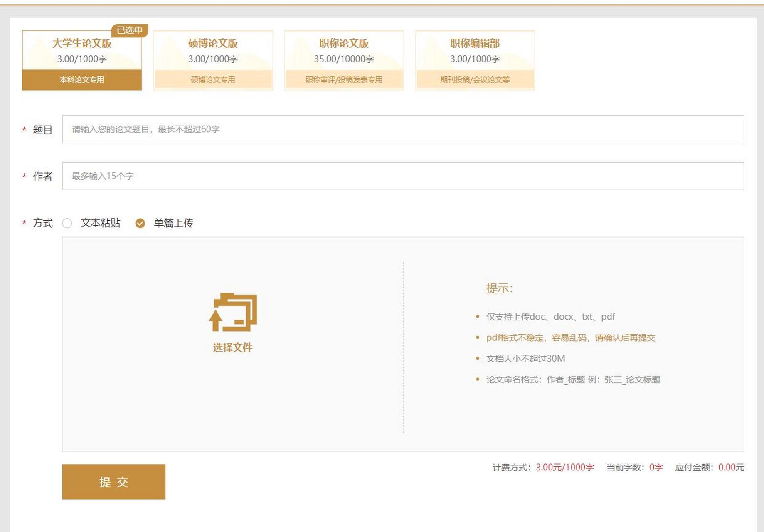The image size is (764, 532).
Task: Click the 0字 word count value
Action: click(x=656, y=467)
